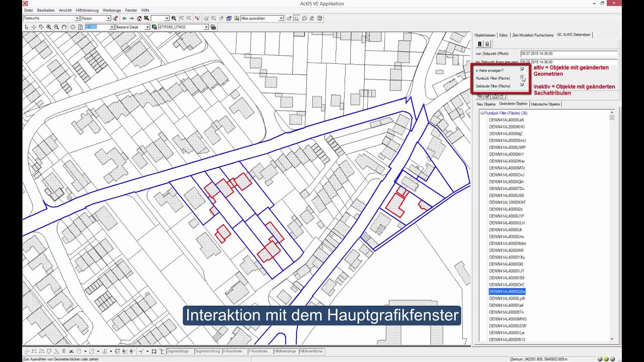The height and width of the screenshot is (362, 644).
Task: Click the first bottom-toolbar line drawing icon
Action: click(x=27, y=351)
